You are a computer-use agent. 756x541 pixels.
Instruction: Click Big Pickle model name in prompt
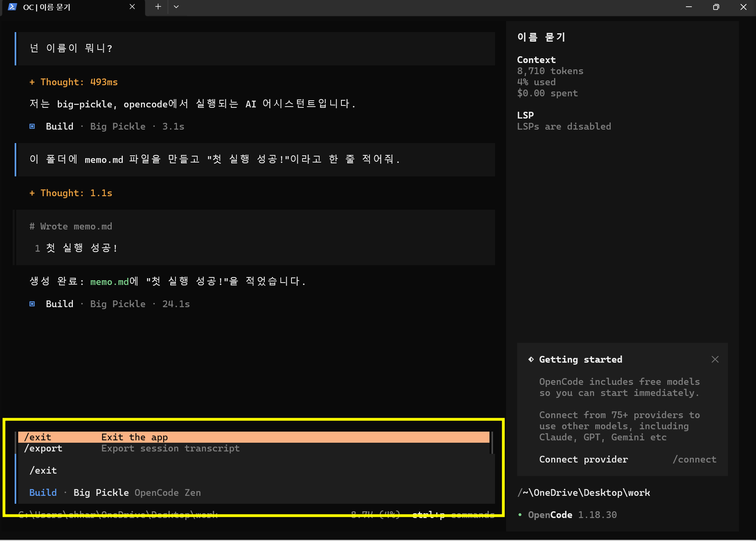pos(101,493)
